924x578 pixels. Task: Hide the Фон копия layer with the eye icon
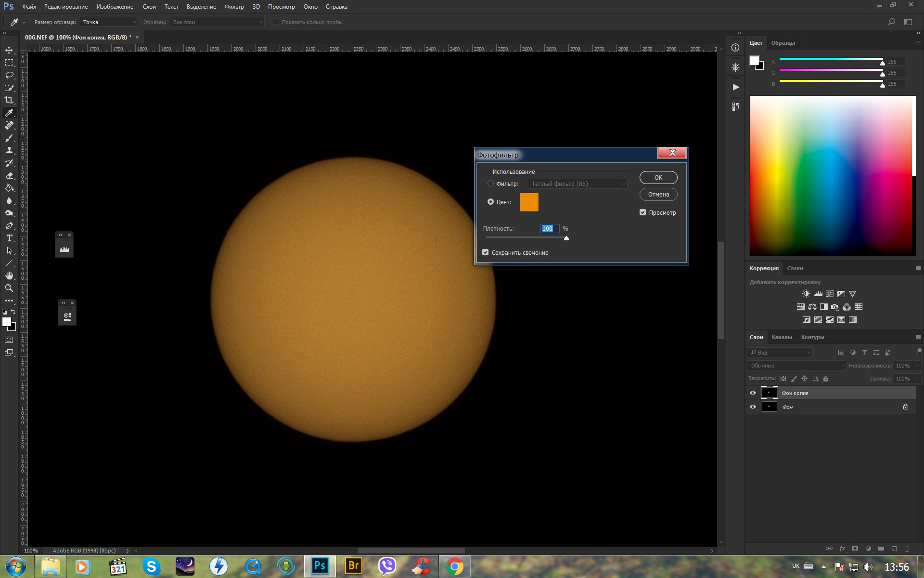(753, 393)
